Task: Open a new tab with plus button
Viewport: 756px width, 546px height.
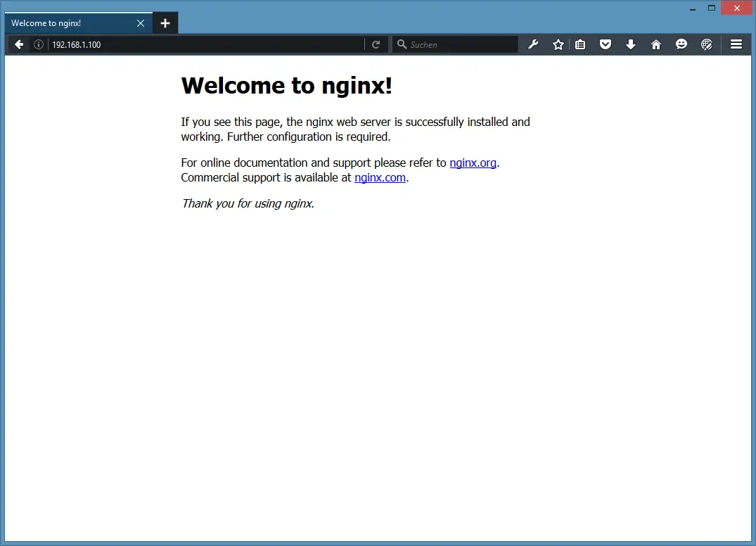Action: coord(165,23)
